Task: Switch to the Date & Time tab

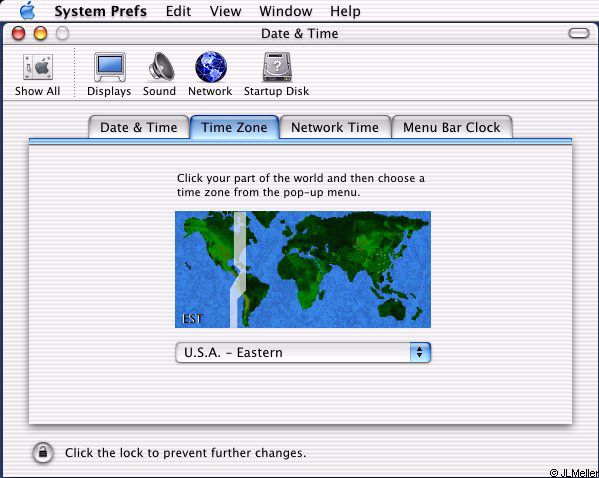Action: (x=139, y=127)
